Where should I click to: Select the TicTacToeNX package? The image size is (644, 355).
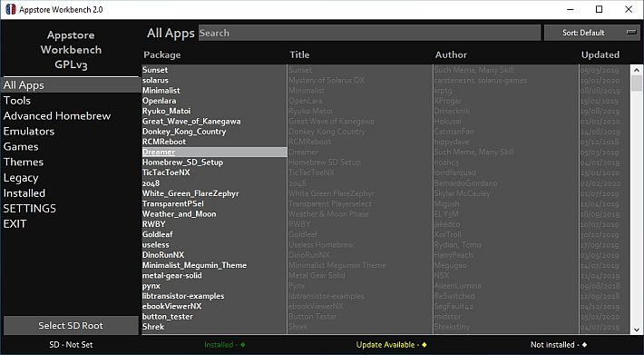214,173
